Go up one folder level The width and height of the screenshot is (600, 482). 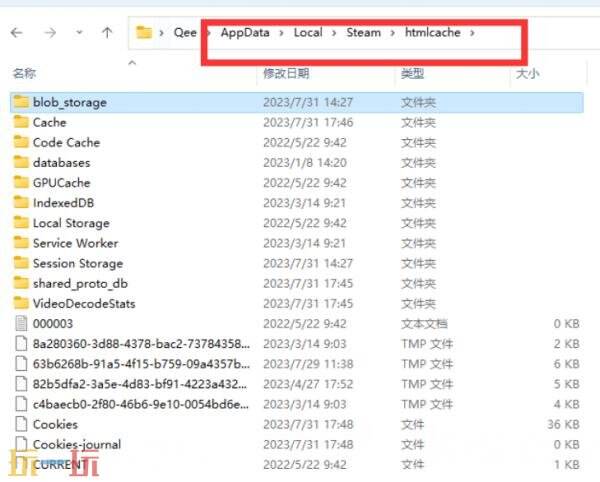(x=107, y=33)
